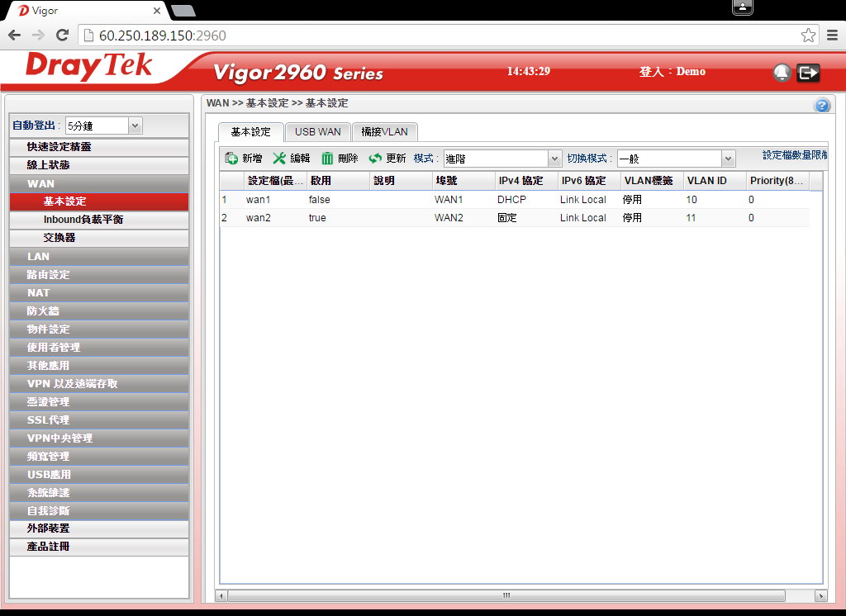Expand the 頻寬管理 menu section
846x616 pixels.
point(99,457)
